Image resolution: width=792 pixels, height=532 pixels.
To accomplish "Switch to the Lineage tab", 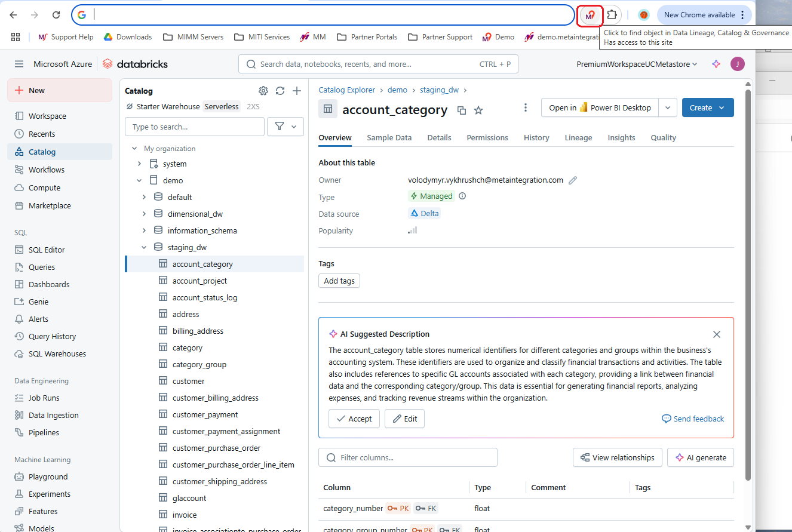I will click(x=578, y=137).
